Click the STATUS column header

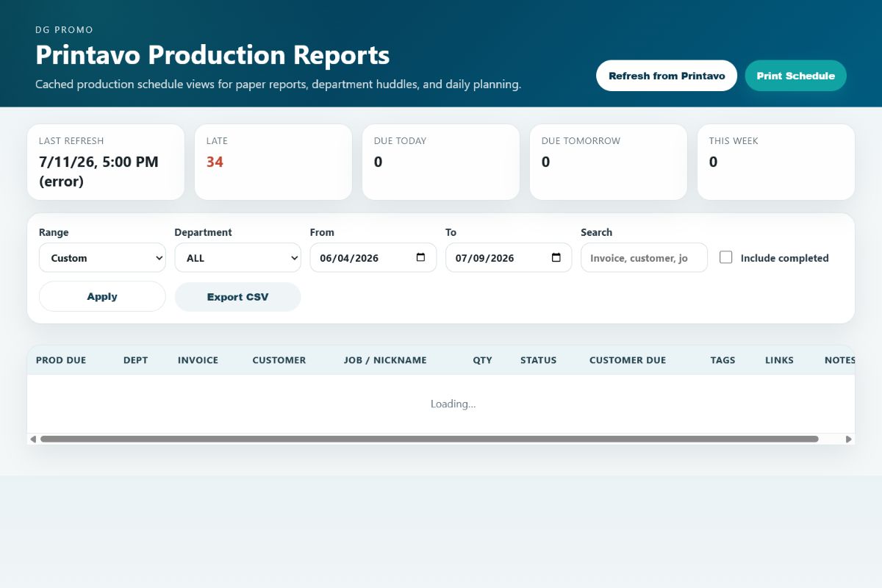pyautogui.click(x=539, y=360)
